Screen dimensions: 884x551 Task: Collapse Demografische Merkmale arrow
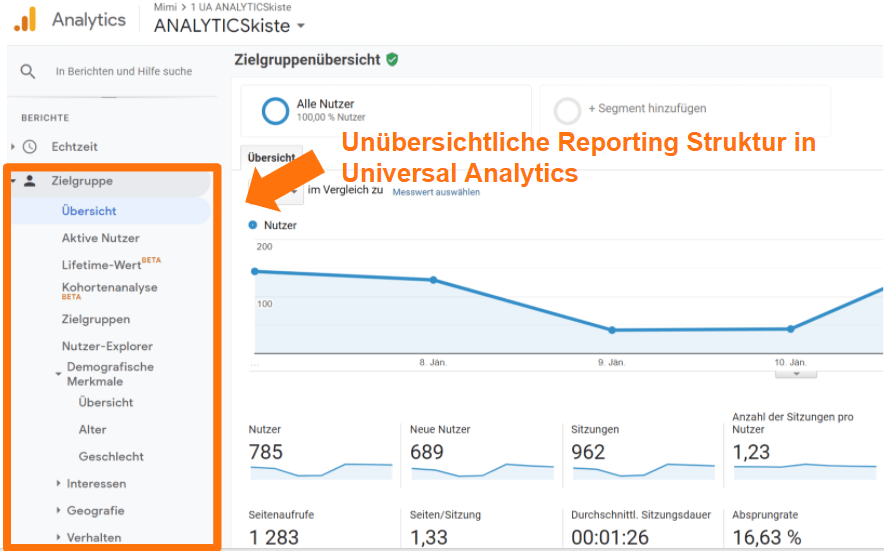click(x=58, y=374)
